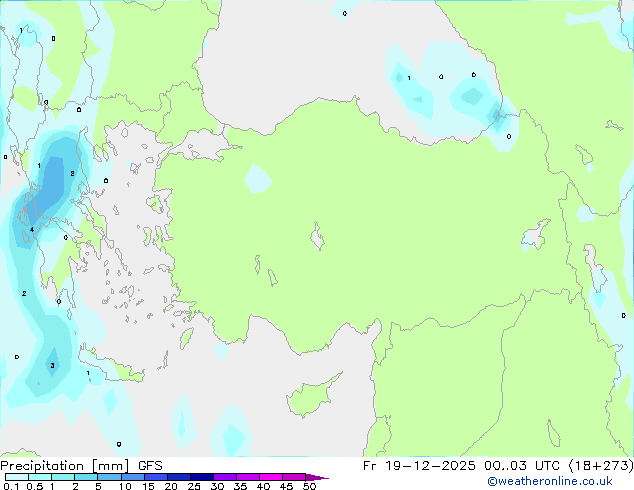Pick the 15–20 mm legend color swatch
634x490 pixels.
tap(156, 477)
